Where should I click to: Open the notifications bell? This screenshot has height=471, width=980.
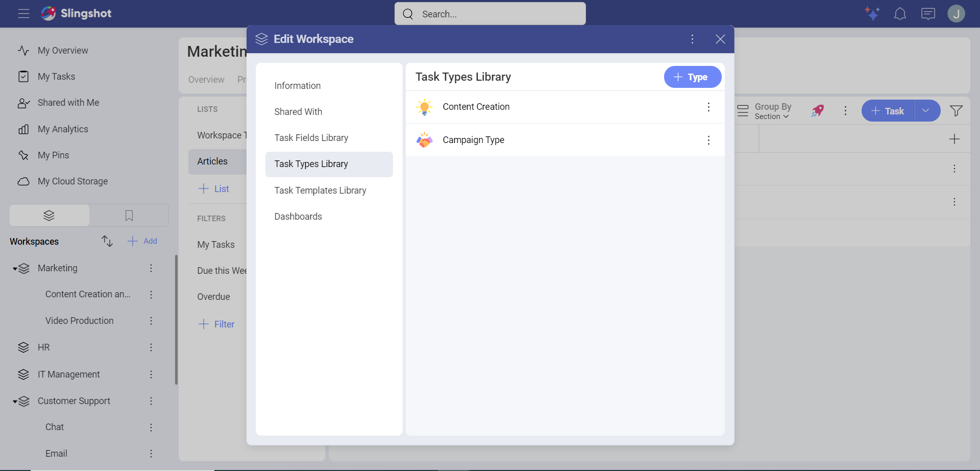tap(900, 14)
